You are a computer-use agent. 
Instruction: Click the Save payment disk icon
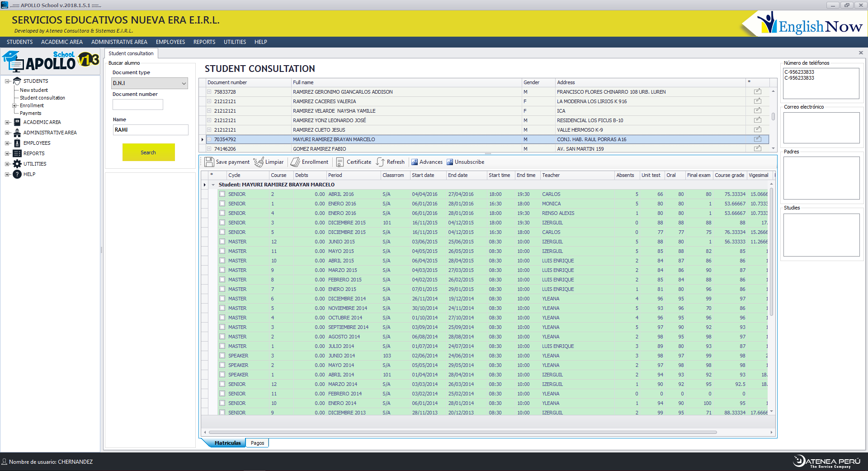[209, 162]
